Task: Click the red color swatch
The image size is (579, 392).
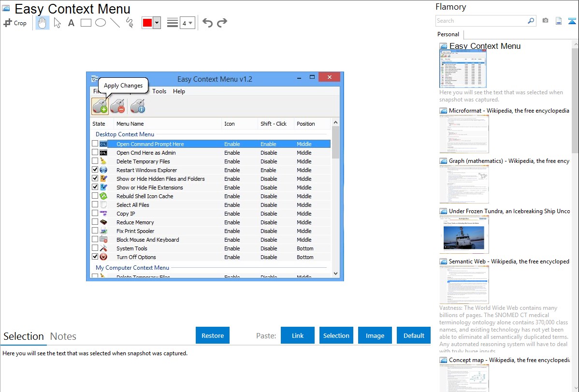Action: pyautogui.click(x=147, y=23)
